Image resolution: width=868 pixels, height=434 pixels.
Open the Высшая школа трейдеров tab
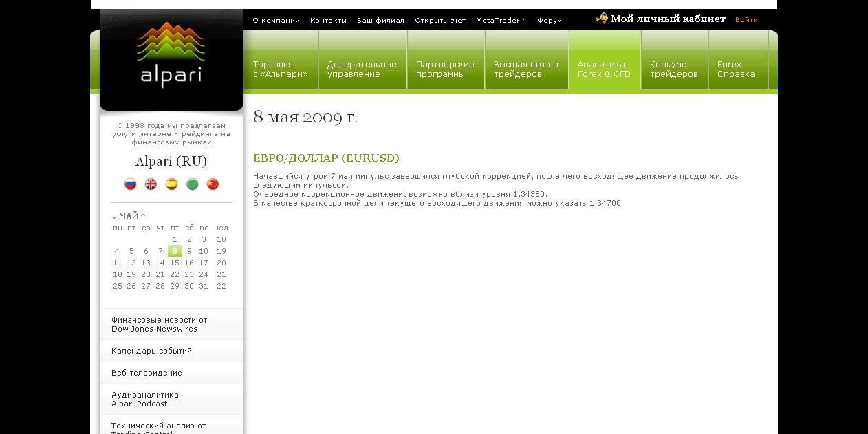527,69
